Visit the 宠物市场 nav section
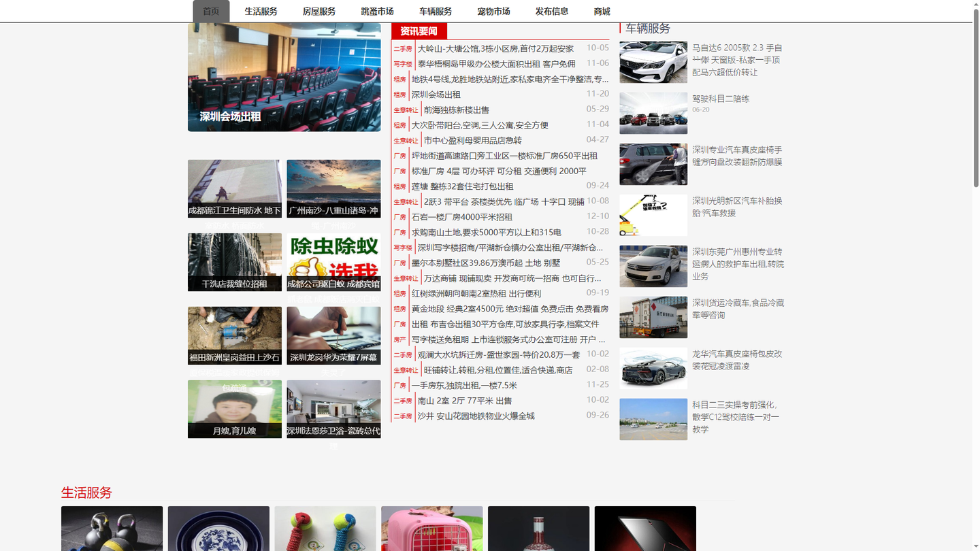The image size is (980, 551). tap(493, 11)
